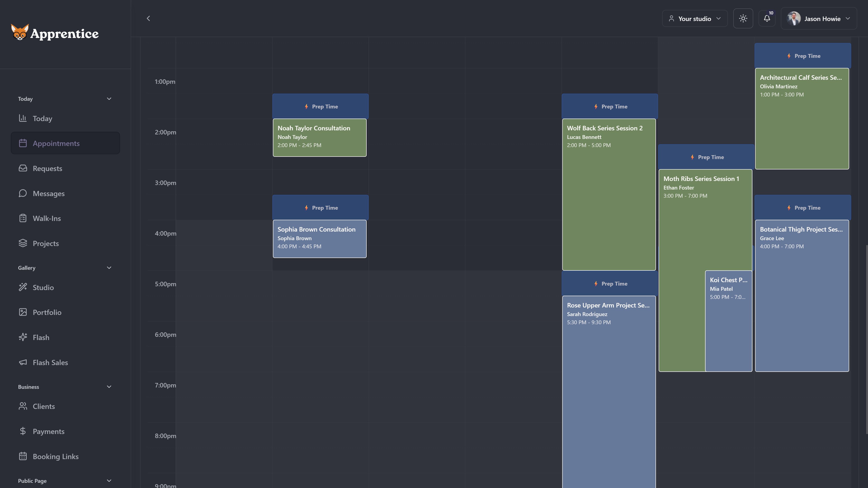Collapse the Gallery sidebar section
Screen dimensions: 868x488
coord(109,268)
